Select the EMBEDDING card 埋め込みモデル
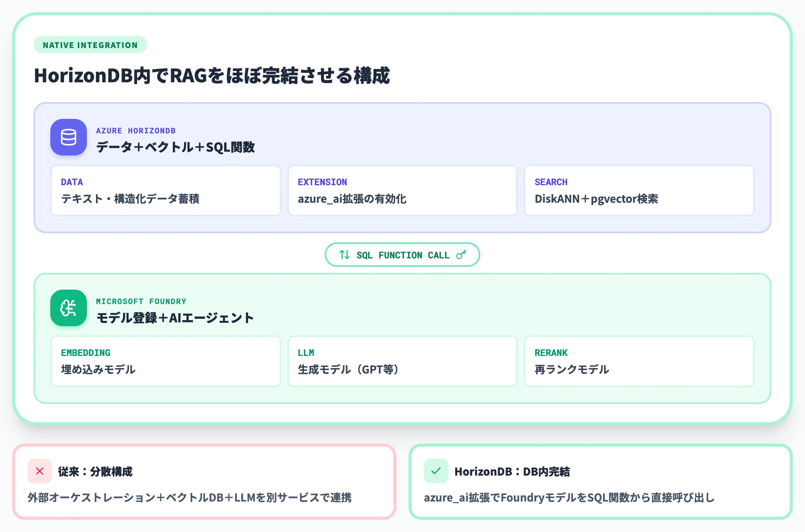 tap(166, 361)
